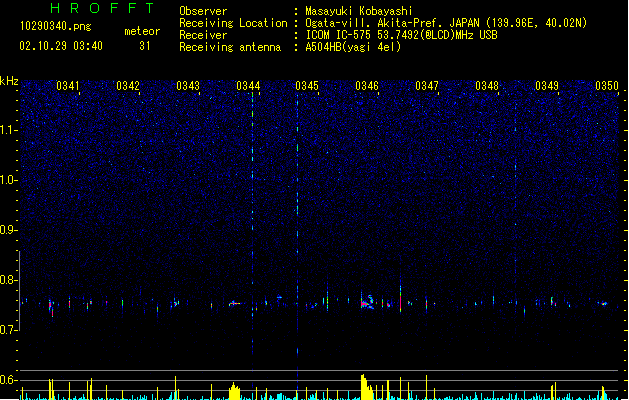629x400 pixels.
Task: Click the ICOM IC-575 receiver text
Action: [x=401, y=35]
